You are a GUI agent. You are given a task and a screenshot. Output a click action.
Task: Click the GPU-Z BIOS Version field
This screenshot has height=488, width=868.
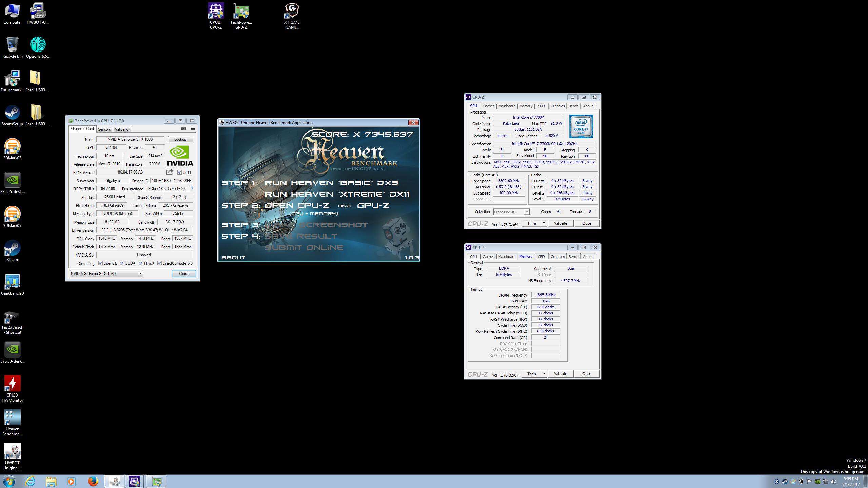coord(130,172)
